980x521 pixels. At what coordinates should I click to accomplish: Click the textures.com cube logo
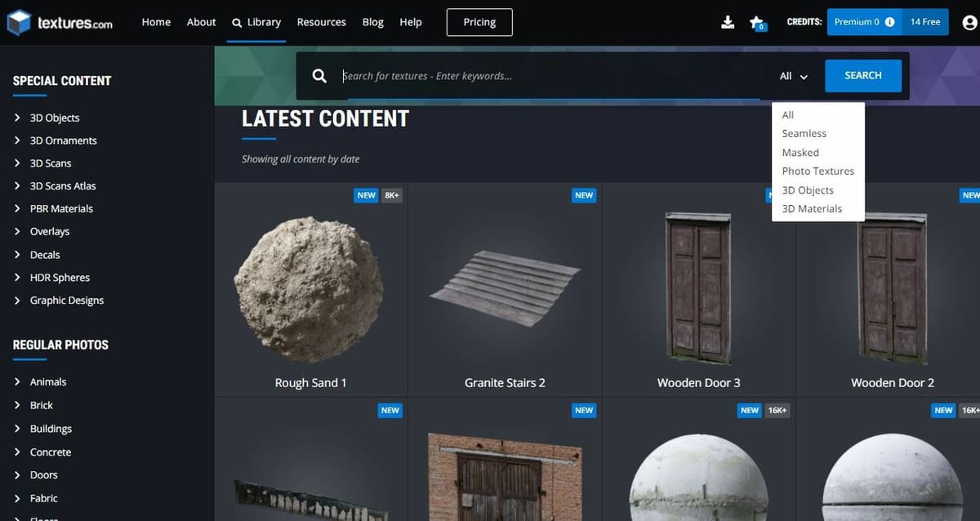click(19, 23)
